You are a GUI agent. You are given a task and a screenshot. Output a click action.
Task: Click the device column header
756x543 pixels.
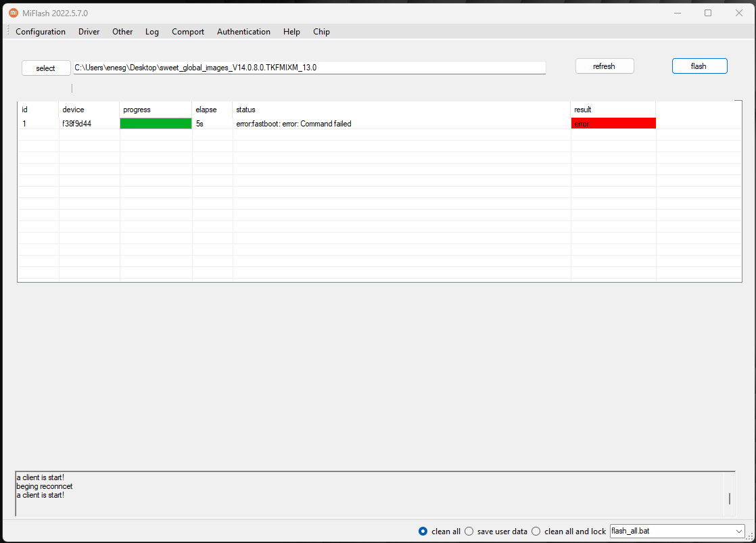(89, 110)
